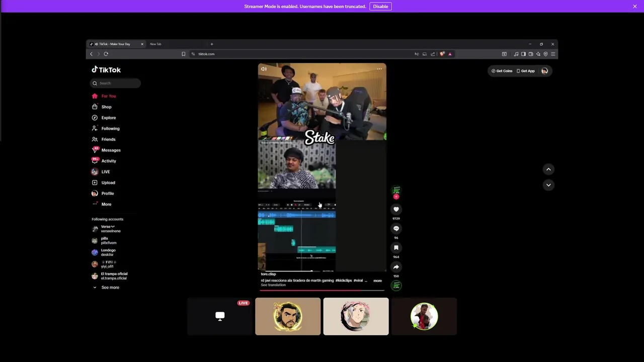The image size is (644, 362).
Task: Select the white-haired anime avatar tile
Action: pos(356,316)
